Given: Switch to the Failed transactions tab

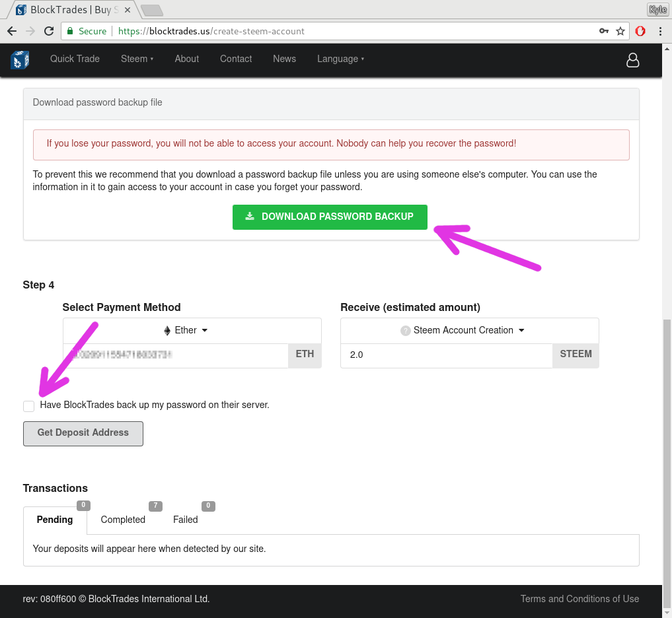Looking at the screenshot, I should 185,520.
